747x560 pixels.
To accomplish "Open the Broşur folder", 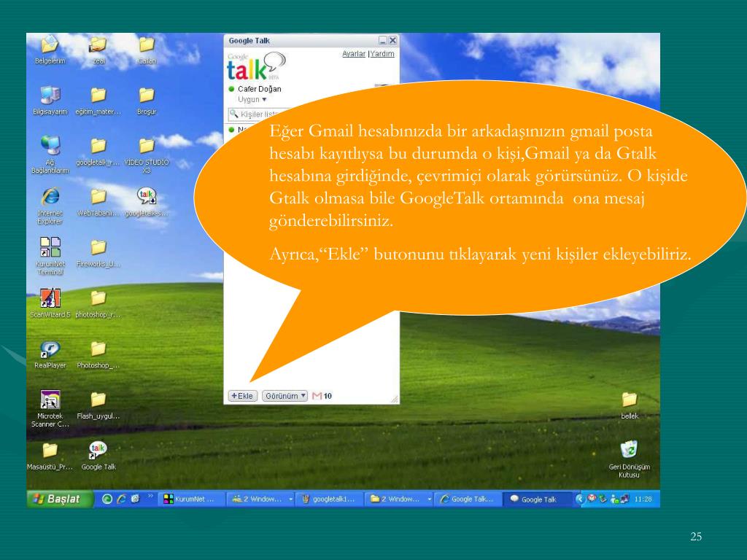I will (x=146, y=100).
